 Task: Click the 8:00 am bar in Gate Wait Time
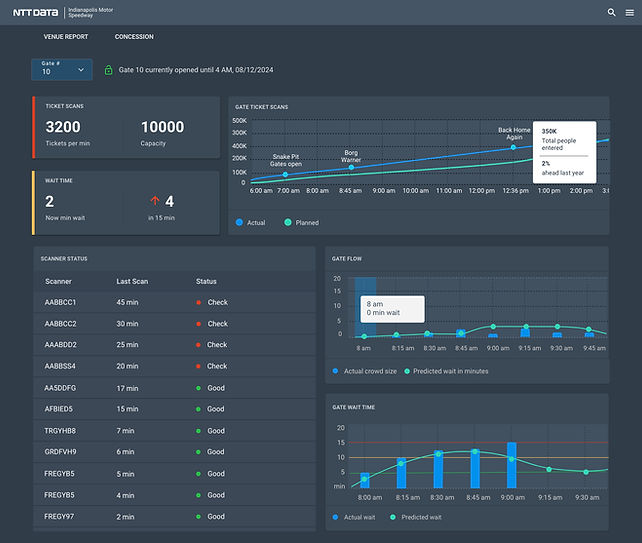[365, 480]
